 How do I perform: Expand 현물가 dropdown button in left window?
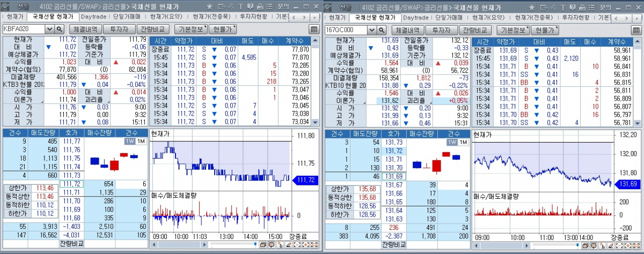tap(223, 29)
